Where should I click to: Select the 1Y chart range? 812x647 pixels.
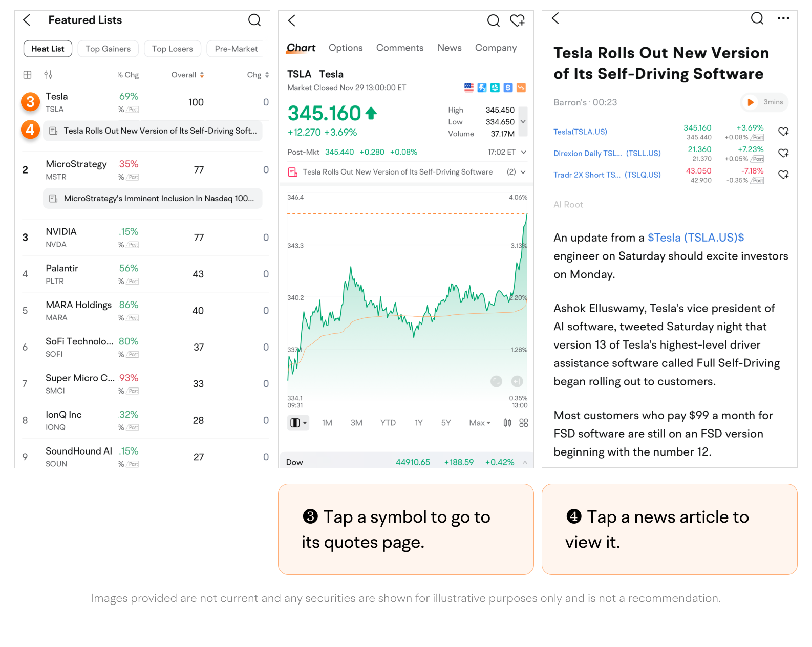tap(419, 423)
